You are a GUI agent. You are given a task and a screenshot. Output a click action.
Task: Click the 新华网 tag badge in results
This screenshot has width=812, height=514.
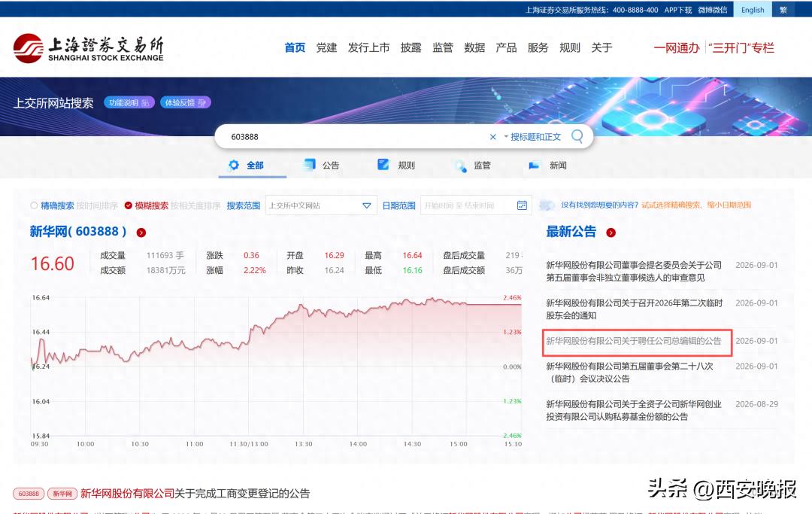point(62,494)
